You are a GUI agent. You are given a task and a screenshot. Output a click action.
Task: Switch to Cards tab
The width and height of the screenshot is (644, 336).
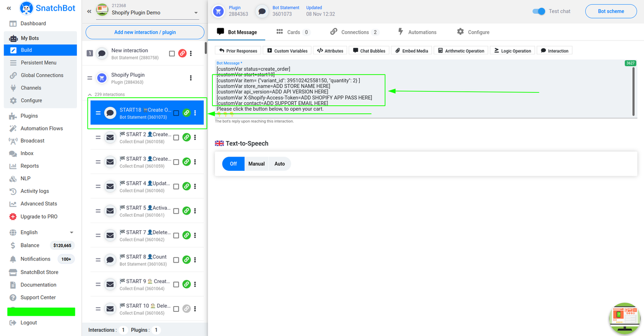(x=293, y=32)
